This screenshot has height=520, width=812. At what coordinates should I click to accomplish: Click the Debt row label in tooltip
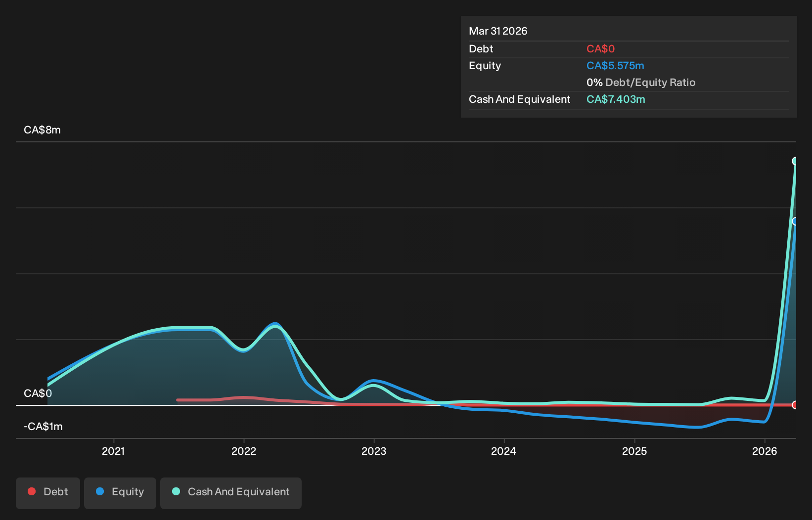click(x=481, y=49)
